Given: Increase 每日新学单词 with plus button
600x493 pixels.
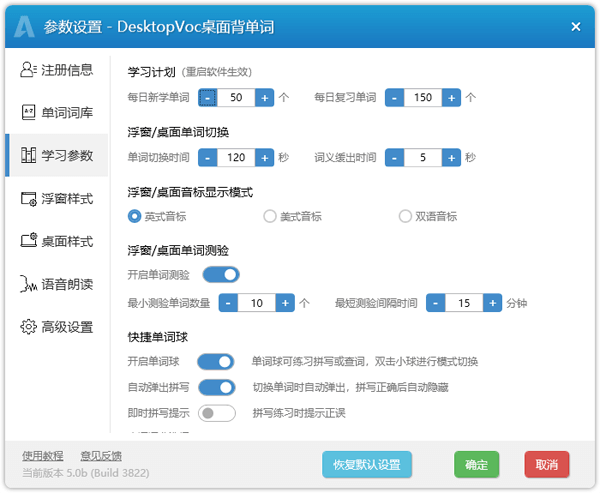Looking at the screenshot, I should (x=264, y=98).
